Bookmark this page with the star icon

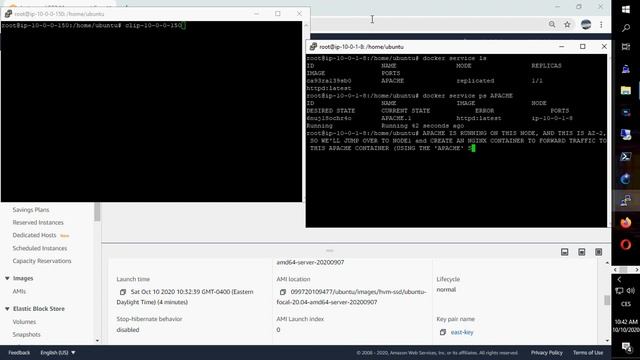click(x=567, y=24)
